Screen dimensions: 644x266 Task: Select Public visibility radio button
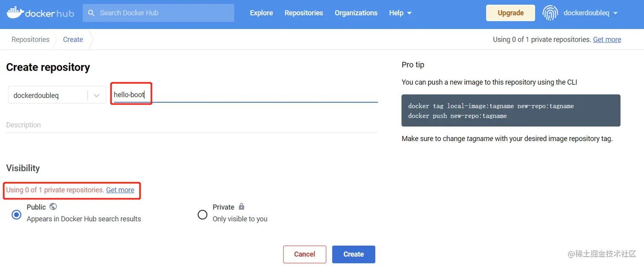coord(17,214)
